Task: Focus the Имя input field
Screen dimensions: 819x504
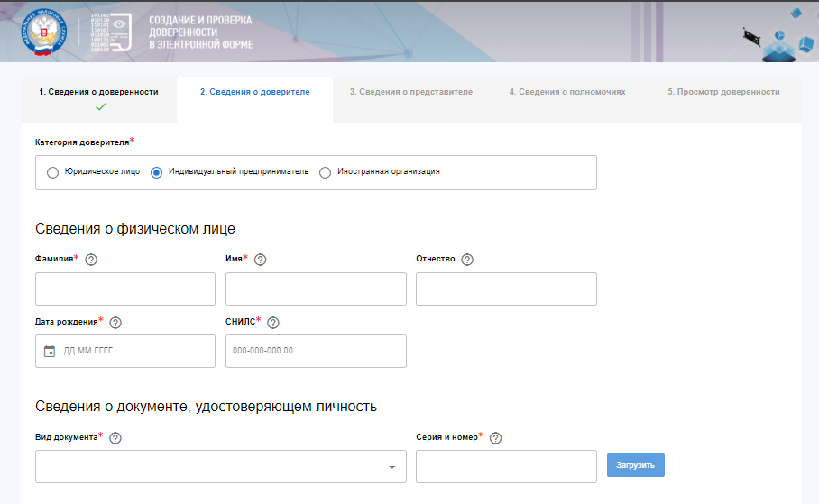Action: click(316, 289)
